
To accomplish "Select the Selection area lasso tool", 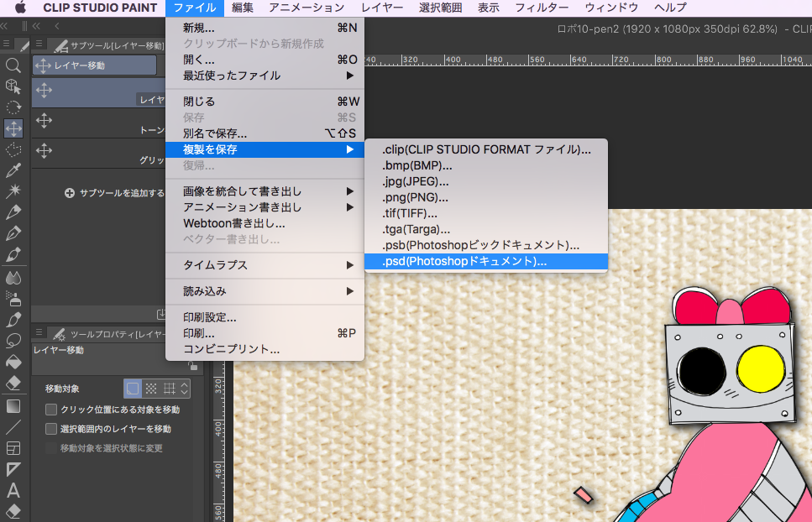I will coord(13,149).
